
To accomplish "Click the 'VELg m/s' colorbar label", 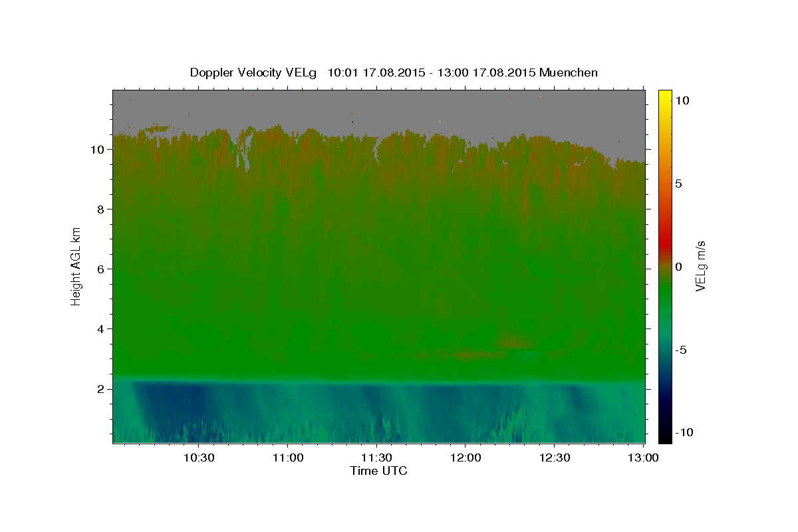I will tap(700, 266).
